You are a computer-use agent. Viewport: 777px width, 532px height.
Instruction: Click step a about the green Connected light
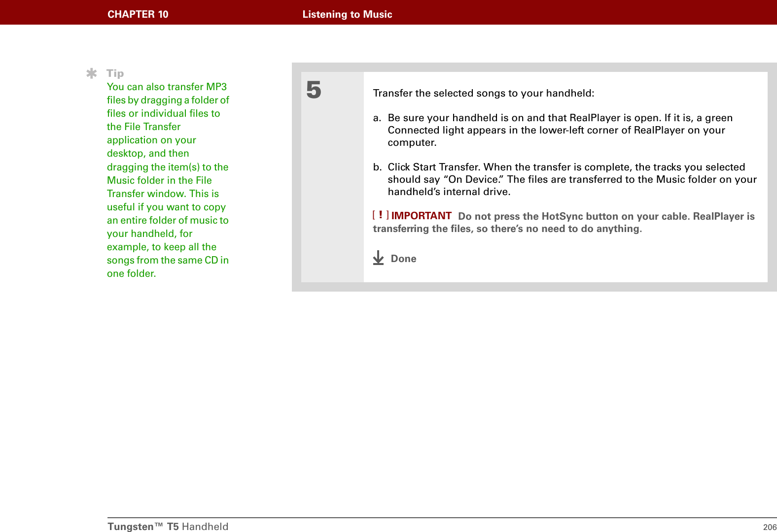[553, 130]
